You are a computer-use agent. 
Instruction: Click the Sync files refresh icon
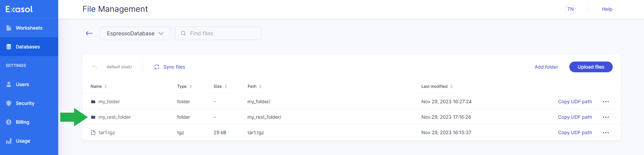point(157,67)
